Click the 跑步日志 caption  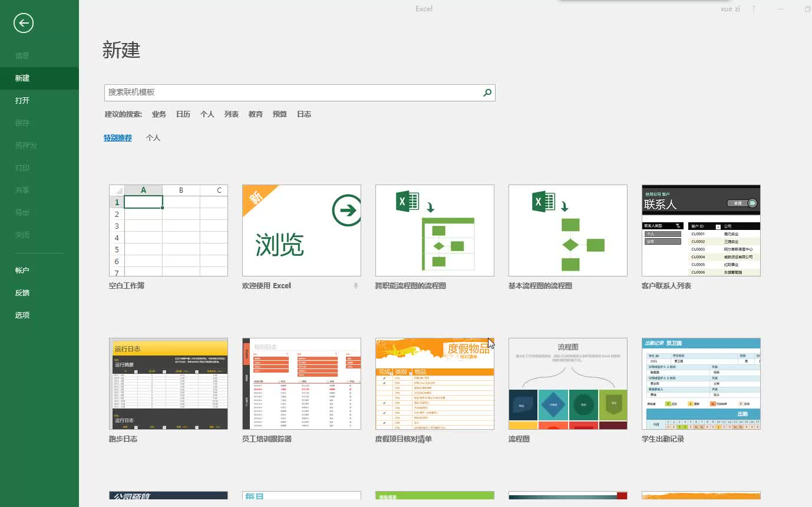(x=123, y=439)
